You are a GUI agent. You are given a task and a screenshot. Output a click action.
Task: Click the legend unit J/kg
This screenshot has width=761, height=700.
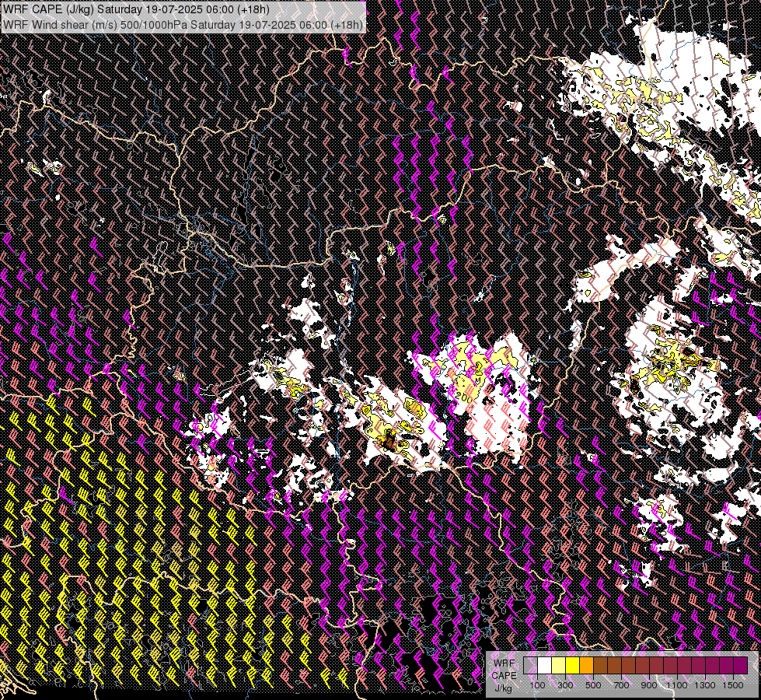click(503, 688)
